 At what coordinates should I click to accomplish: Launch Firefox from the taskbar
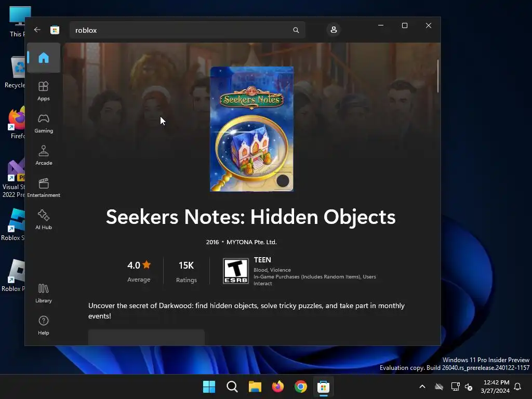point(278,387)
